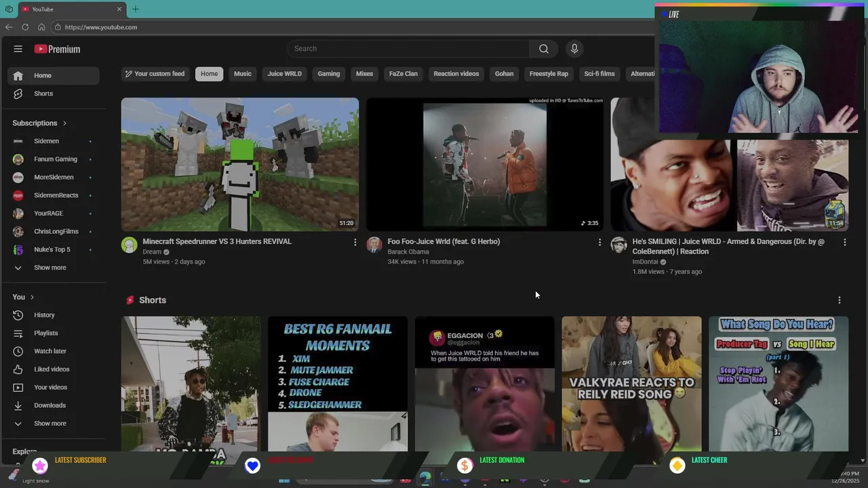The height and width of the screenshot is (488, 868).
Task: Open a new browser tab
Action: (x=136, y=9)
